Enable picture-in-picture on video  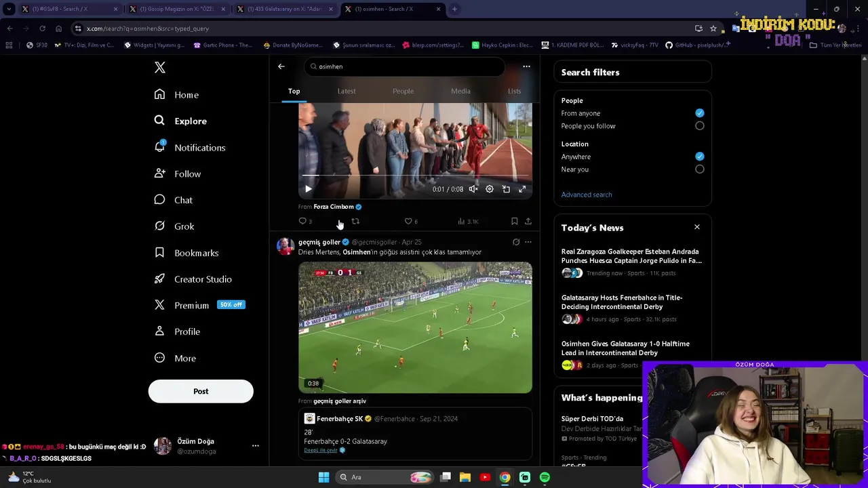tap(506, 189)
